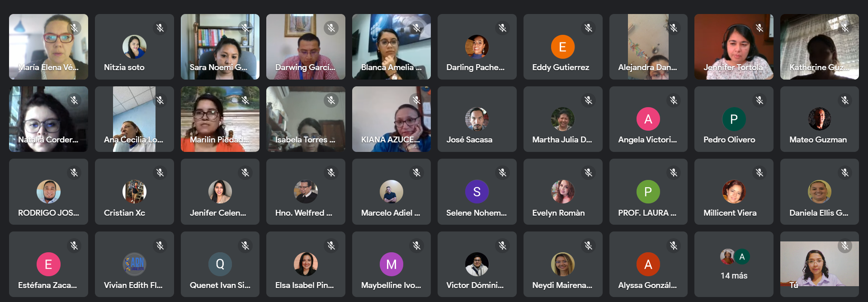Image resolution: width=868 pixels, height=302 pixels.
Task: Open the 14 más participants tile
Action: point(734,264)
